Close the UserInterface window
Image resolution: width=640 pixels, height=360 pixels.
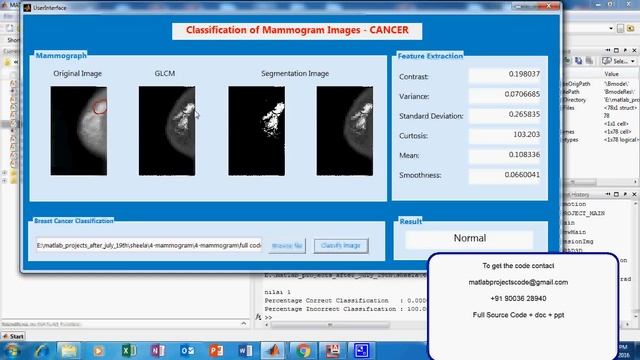tap(548, 6)
